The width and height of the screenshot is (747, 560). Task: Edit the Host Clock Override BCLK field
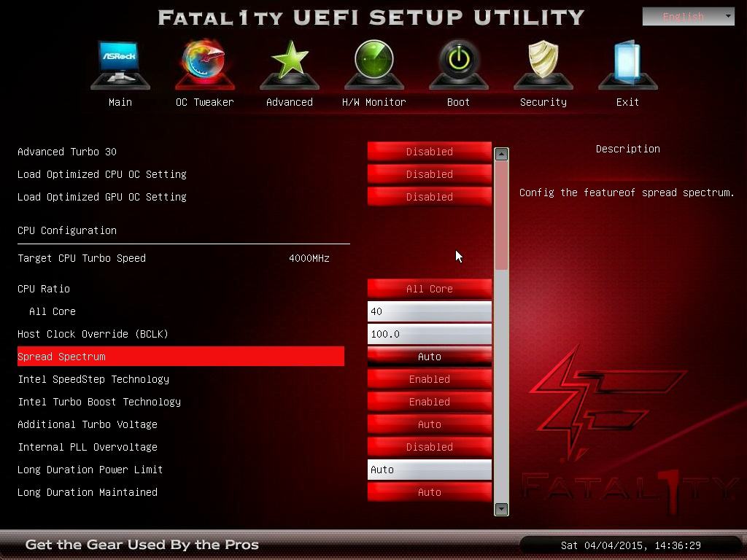click(x=429, y=334)
